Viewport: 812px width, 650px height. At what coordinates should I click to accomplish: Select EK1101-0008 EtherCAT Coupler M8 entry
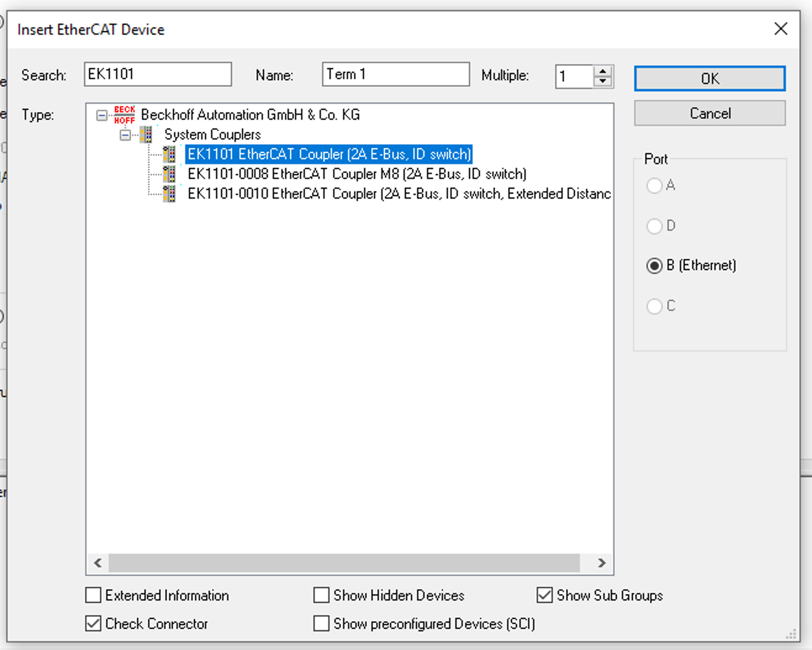[357, 174]
